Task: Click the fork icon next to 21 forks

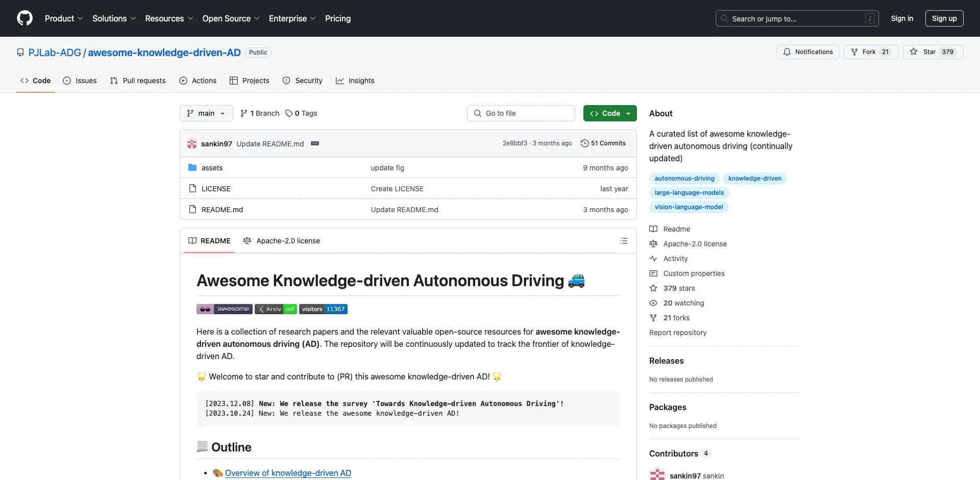Action: point(653,318)
